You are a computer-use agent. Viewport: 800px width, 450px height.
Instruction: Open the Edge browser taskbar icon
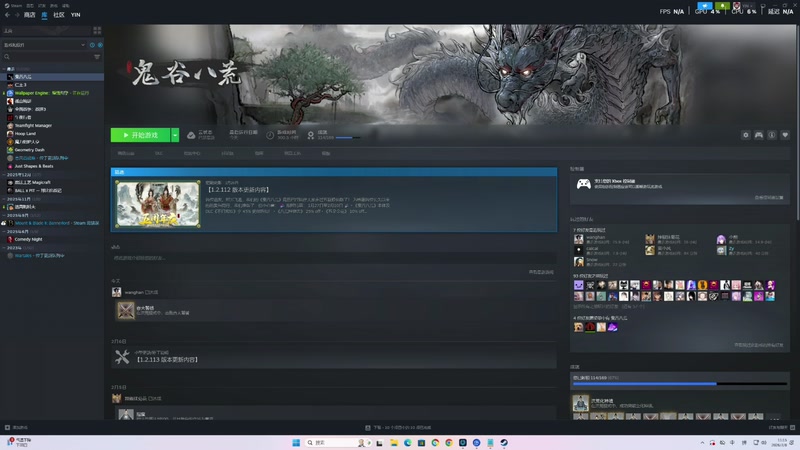408,442
